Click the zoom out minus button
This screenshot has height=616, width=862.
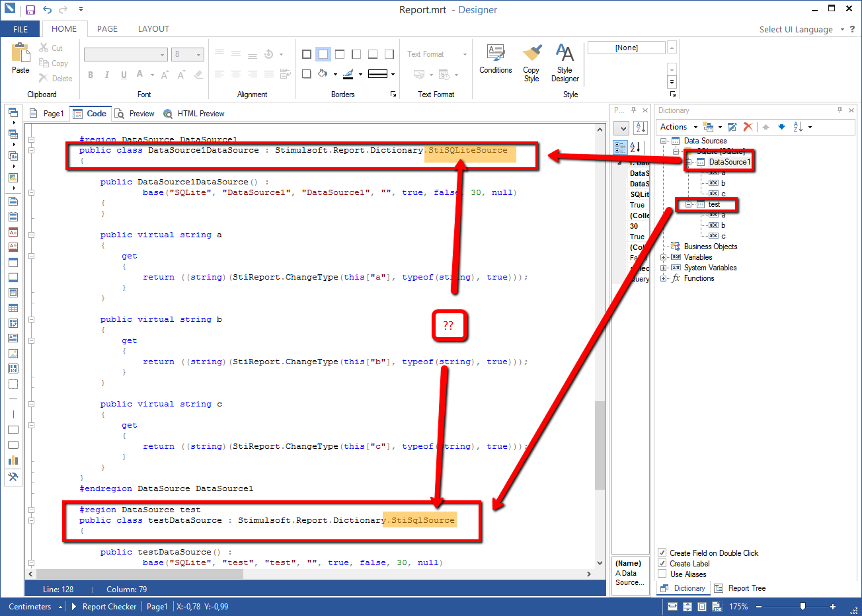(x=759, y=606)
